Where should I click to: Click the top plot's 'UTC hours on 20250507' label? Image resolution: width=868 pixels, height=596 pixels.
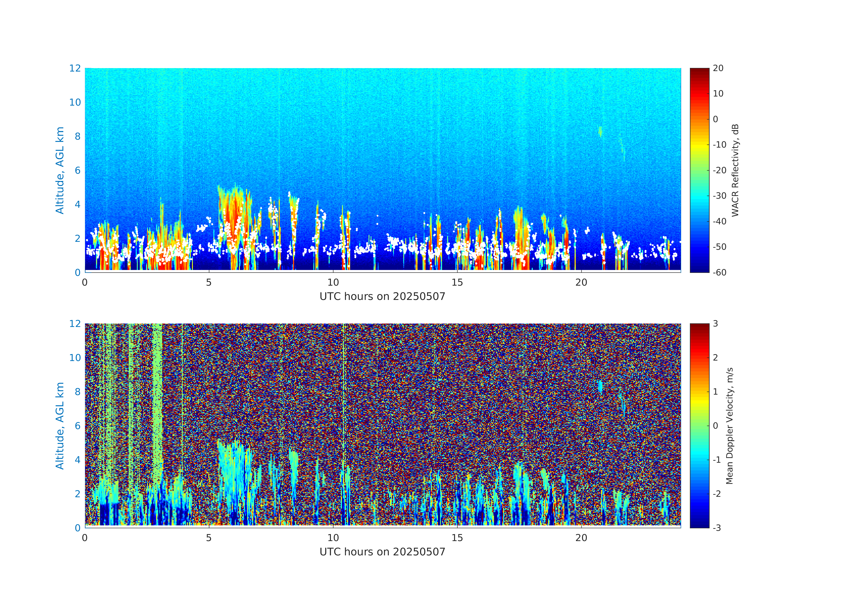pos(382,297)
